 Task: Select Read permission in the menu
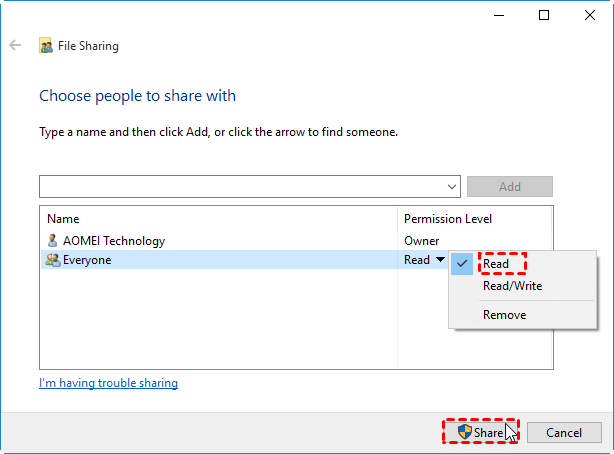tap(496, 265)
